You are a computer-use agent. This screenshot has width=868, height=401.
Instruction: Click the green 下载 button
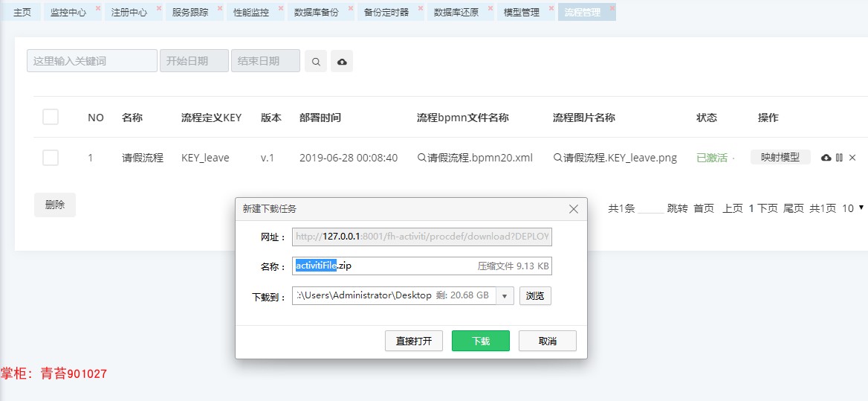pyautogui.click(x=481, y=341)
